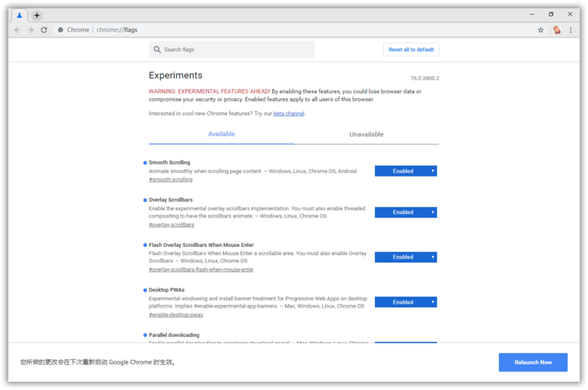This screenshot has width=588, height=390.
Task: Change the Desktop PWAs dropdown setting
Action: (x=405, y=302)
